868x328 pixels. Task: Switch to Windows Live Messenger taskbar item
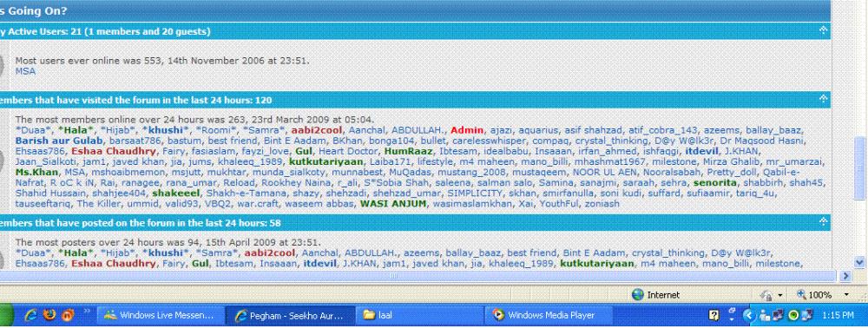tap(161, 315)
